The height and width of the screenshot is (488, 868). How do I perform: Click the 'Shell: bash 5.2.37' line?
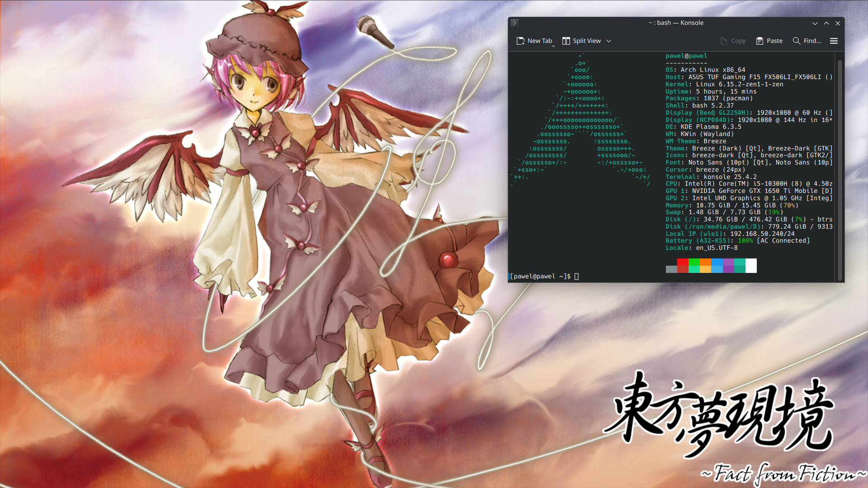pos(699,106)
